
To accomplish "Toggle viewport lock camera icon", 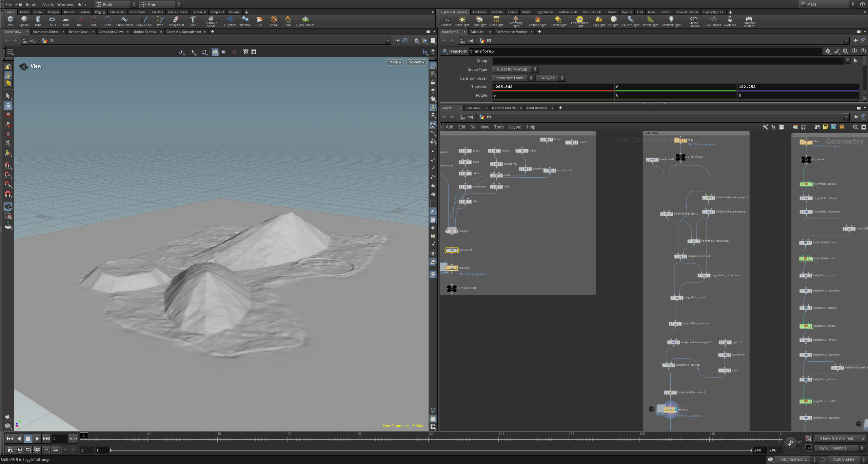I will click(x=433, y=82).
